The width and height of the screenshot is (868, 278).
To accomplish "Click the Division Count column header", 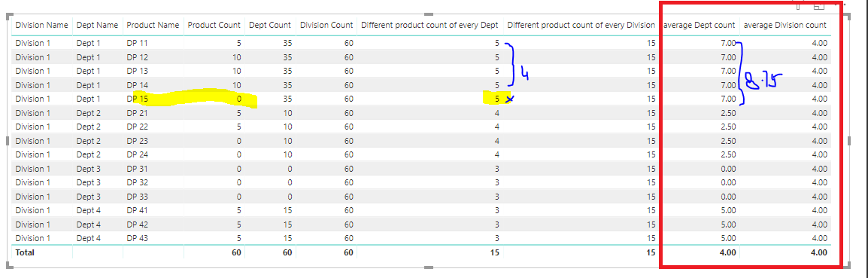I will 326,25.
